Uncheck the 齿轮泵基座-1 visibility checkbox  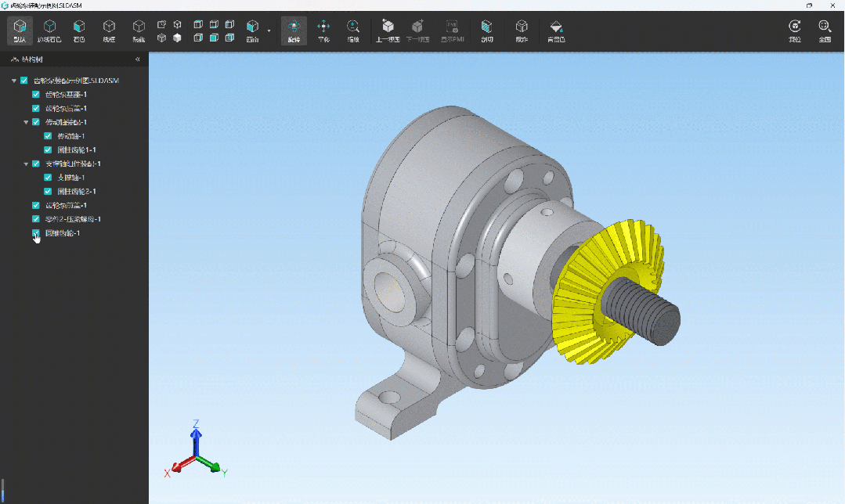coord(36,94)
